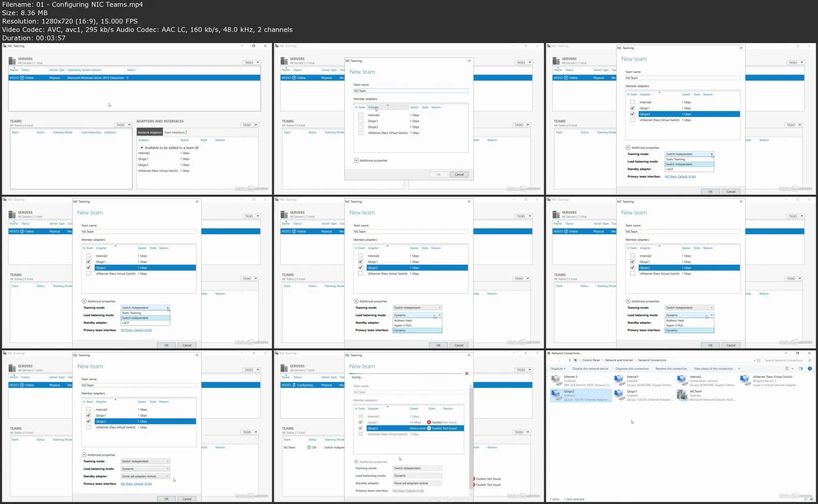This screenshot has width=818, height=504.
Task: Click 'Disable this network device'
Action: coord(590,369)
